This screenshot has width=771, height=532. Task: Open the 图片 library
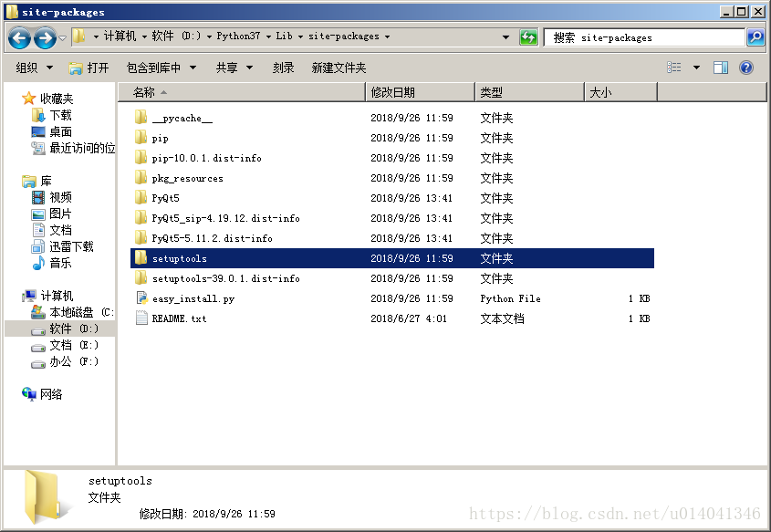pos(52,214)
